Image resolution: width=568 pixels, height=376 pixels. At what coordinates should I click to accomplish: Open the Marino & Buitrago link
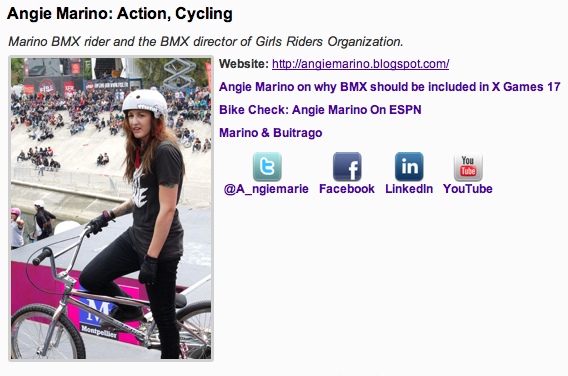tap(271, 133)
